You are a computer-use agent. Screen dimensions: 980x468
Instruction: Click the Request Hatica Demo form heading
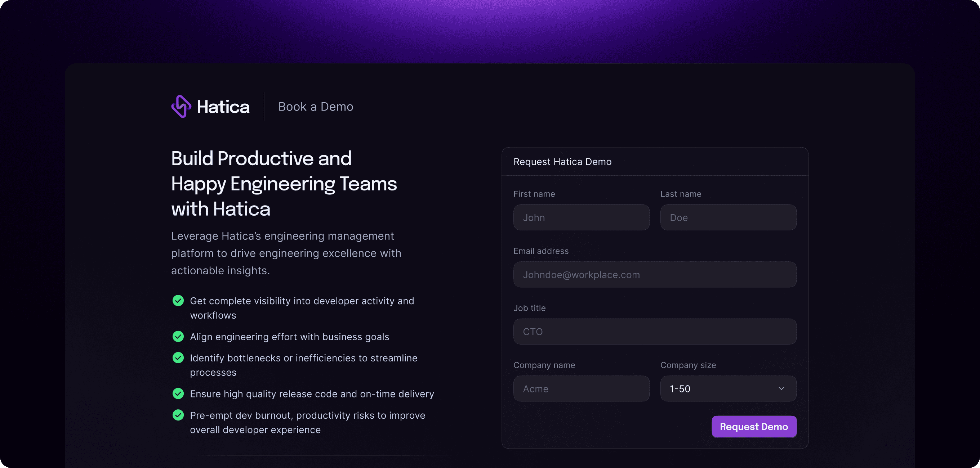[x=562, y=162]
